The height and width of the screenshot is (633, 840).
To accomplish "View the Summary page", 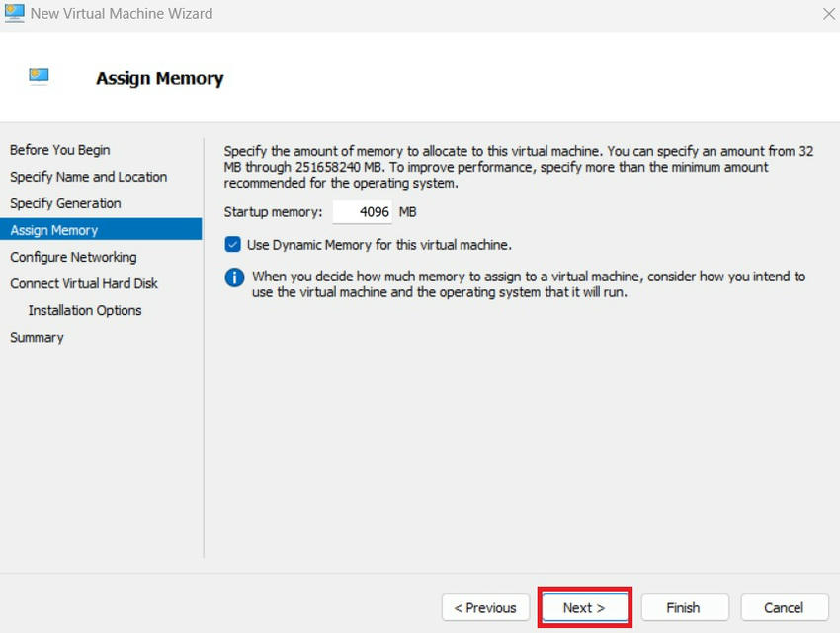I will [x=37, y=337].
